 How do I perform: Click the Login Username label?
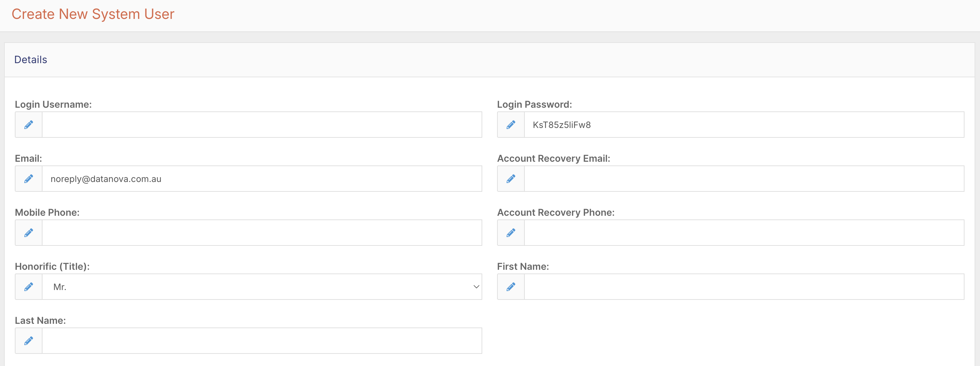[53, 104]
